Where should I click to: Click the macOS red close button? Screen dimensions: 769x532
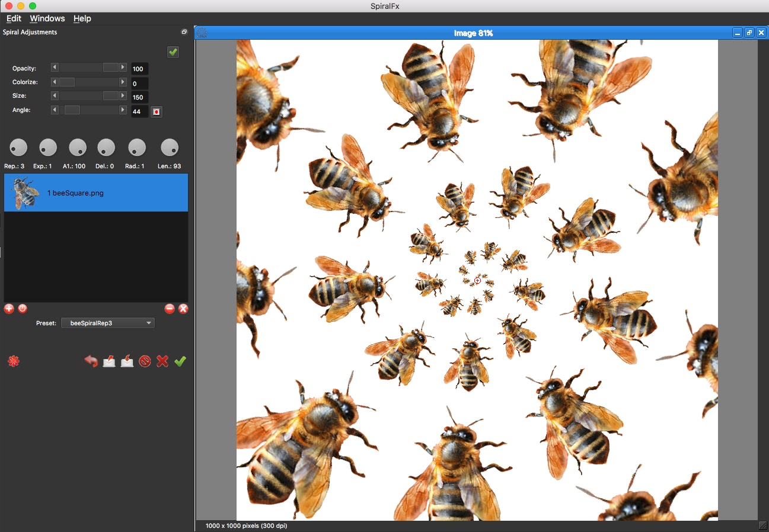[x=9, y=6]
